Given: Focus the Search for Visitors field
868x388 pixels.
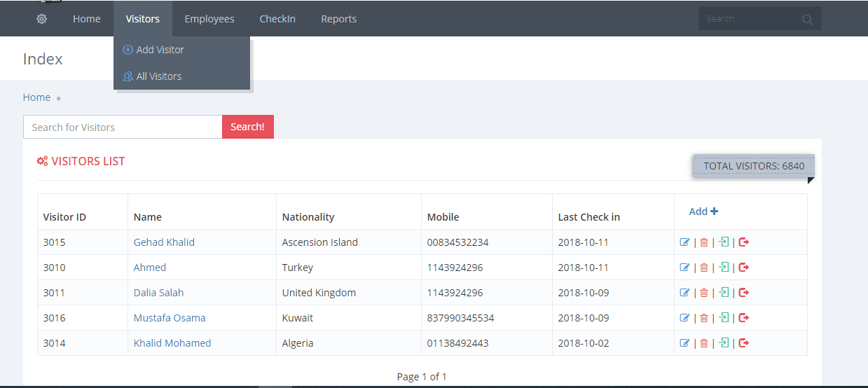Looking at the screenshot, I should tap(123, 127).
